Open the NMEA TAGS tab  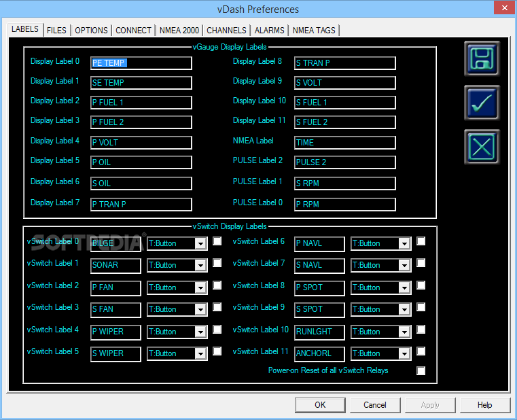[314, 31]
